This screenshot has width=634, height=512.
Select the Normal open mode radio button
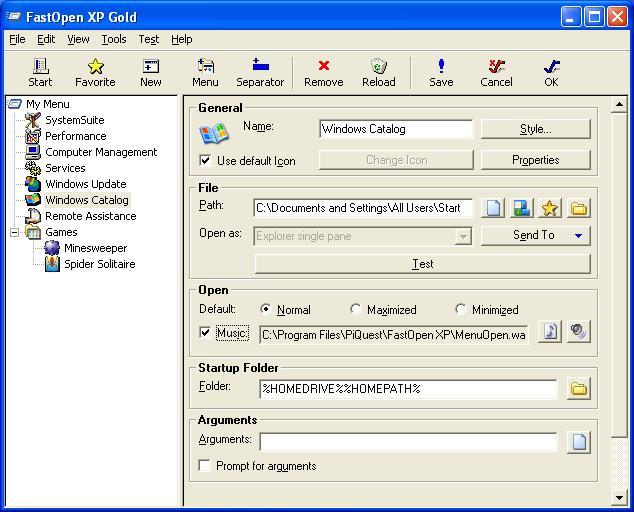tap(266, 309)
